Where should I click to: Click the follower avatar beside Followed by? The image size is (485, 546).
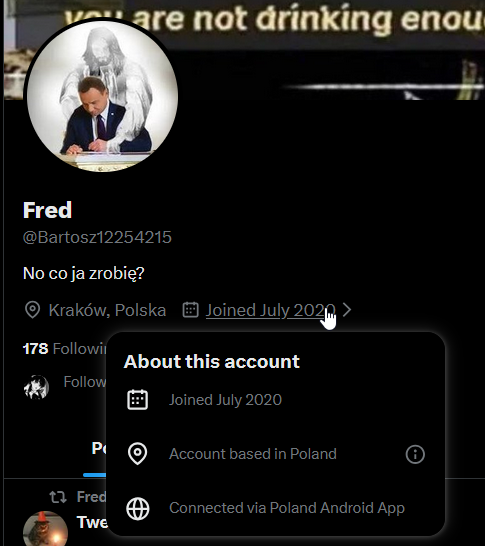click(36, 387)
